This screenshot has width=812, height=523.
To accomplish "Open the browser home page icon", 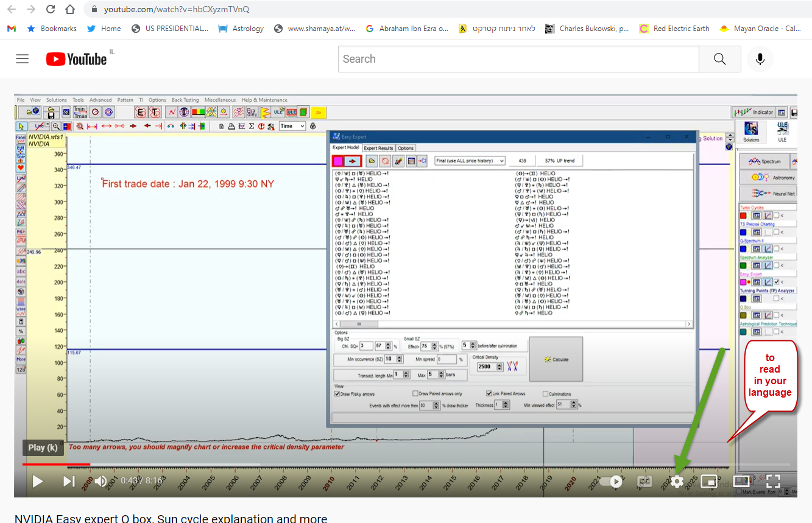I will pyautogui.click(x=70, y=9).
